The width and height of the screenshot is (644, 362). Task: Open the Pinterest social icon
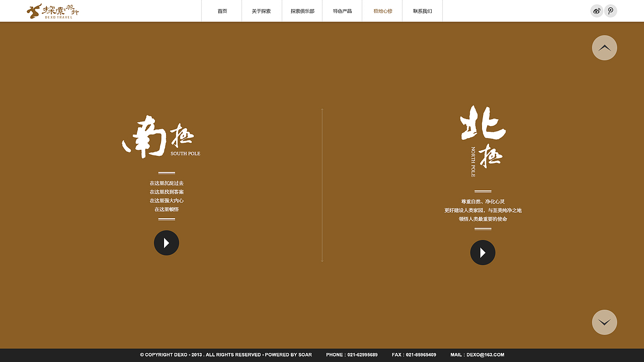611,11
